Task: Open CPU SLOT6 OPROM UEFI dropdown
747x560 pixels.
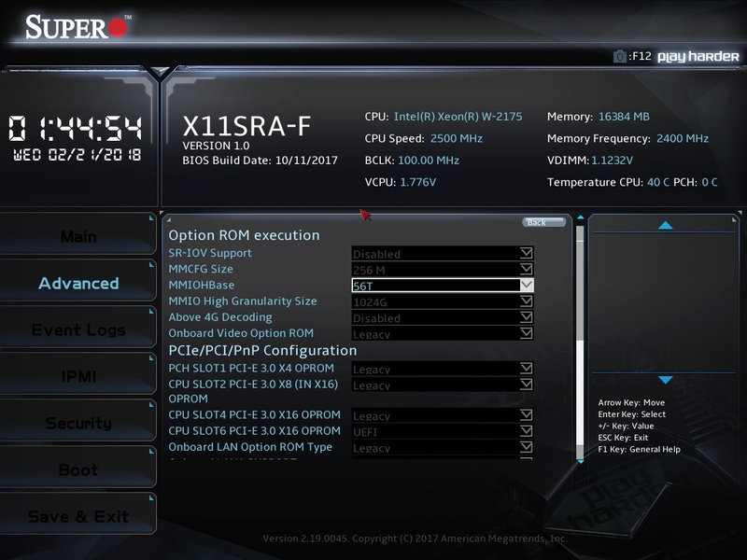Action: pyautogui.click(x=443, y=431)
